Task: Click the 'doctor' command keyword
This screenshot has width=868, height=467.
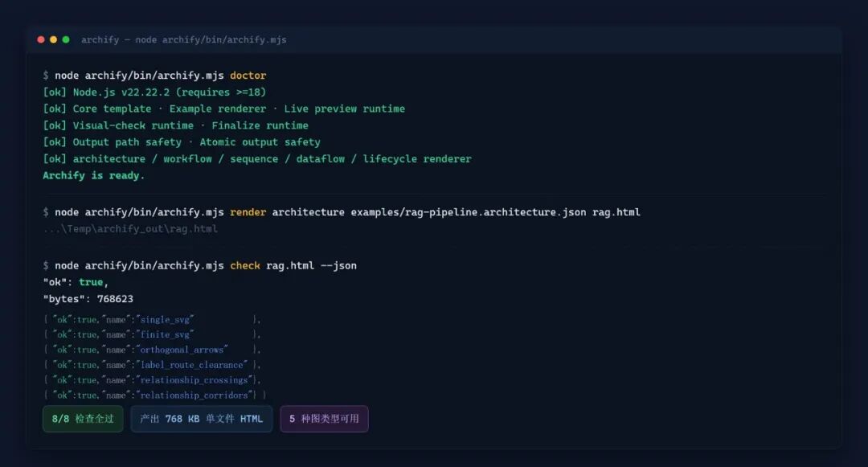Action: click(x=248, y=76)
